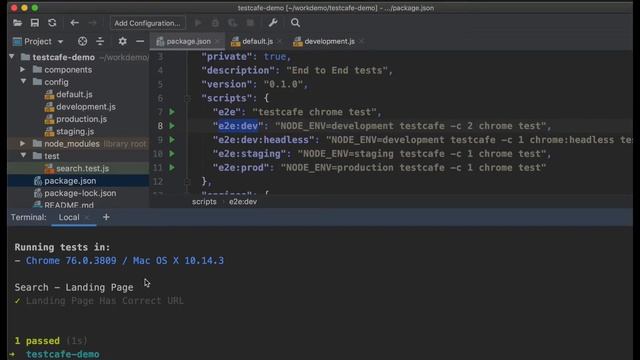Save all with the floppy disk icon

click(35, 23)
